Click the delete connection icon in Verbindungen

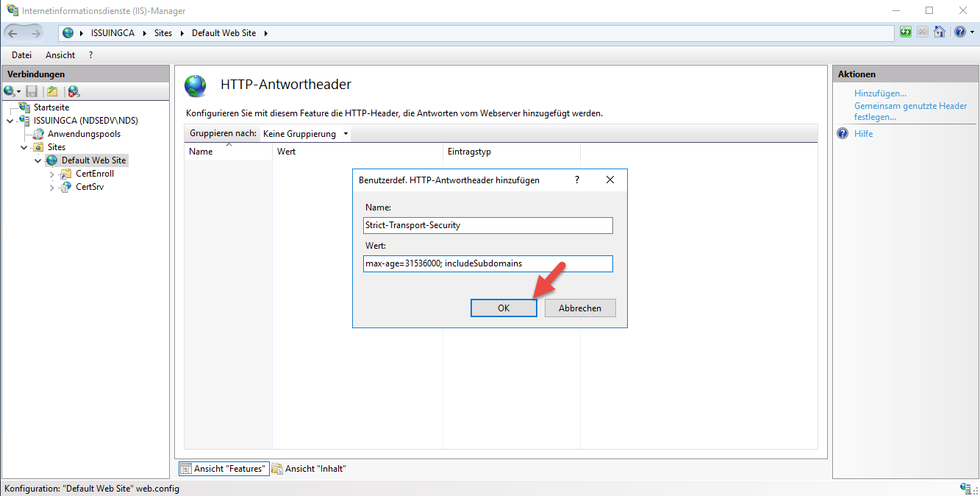pos(74,91)
